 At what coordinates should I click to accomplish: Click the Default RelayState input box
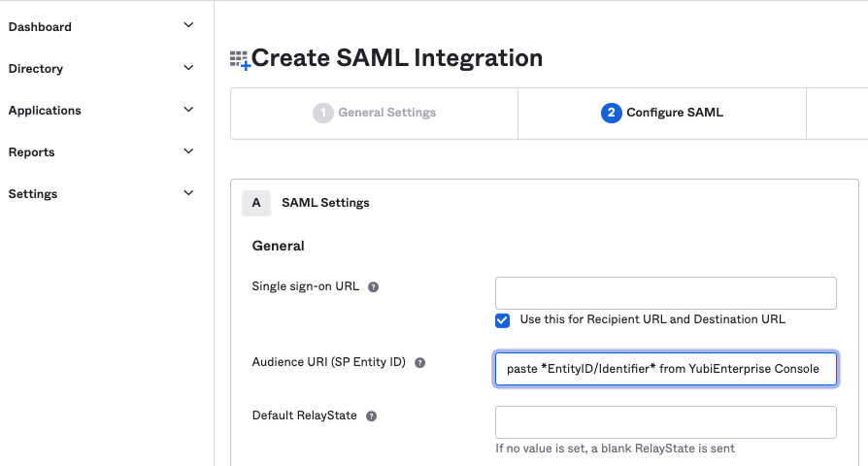coord(665,422)
